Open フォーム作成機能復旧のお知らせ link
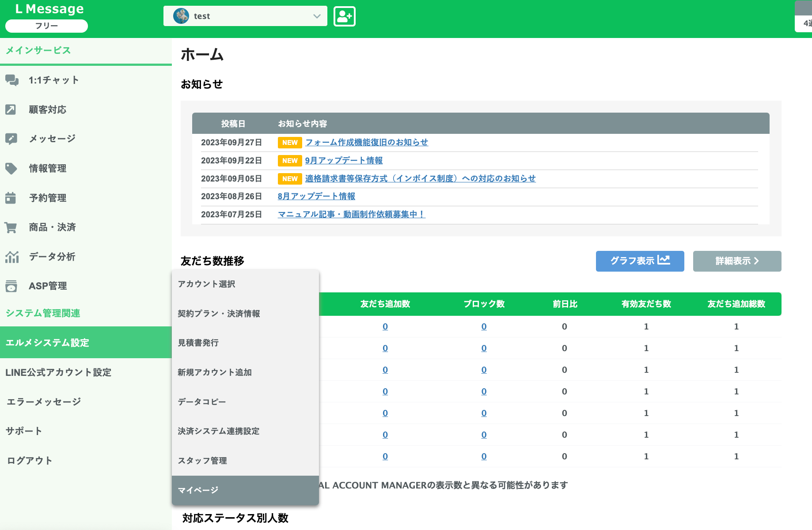Screen dimensions: 812x530 [x=367, y=142]
